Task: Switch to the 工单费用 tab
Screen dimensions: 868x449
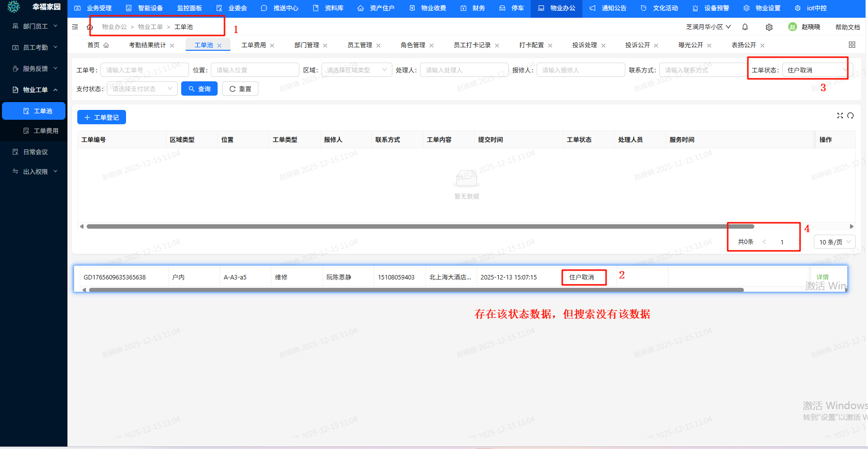Action: tap(254, 44)
